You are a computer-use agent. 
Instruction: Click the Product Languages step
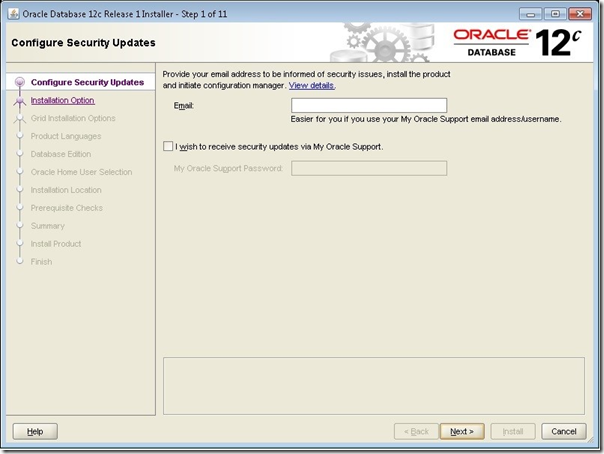(66, 136)
